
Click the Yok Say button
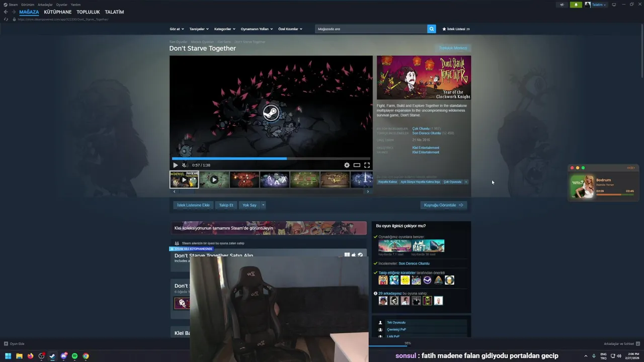point(250,205)
